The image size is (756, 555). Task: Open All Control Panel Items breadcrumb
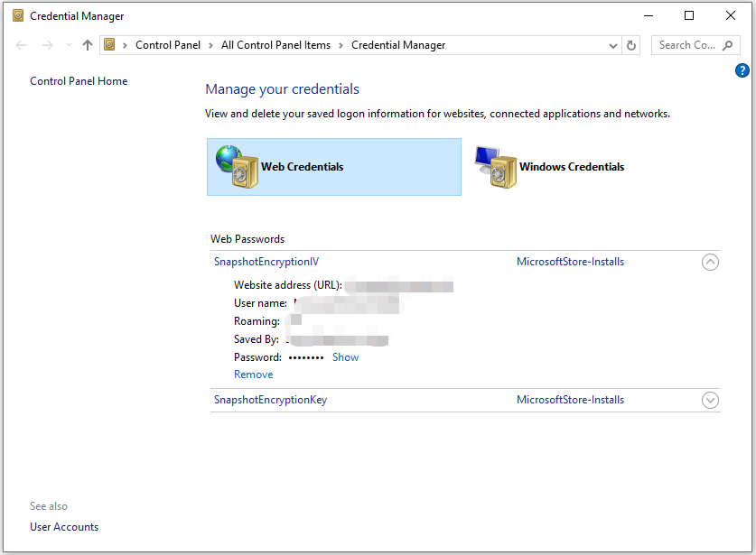click(x=277, y=44)
